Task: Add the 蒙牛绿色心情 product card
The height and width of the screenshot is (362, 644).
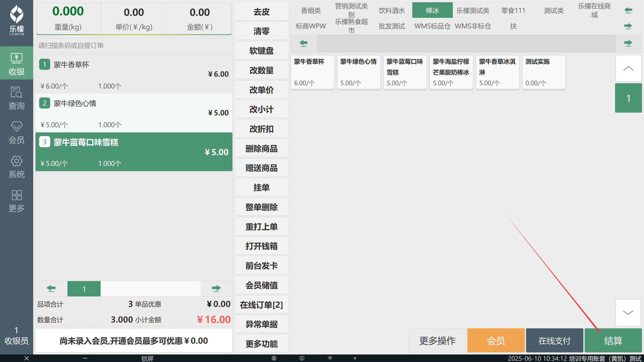Action: pos(359,72)
